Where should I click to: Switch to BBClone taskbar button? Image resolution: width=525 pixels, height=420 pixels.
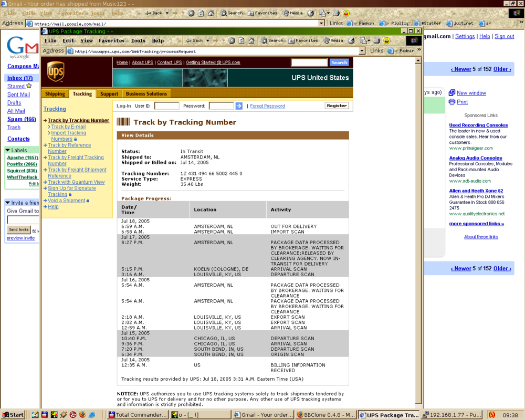(326, 415)
